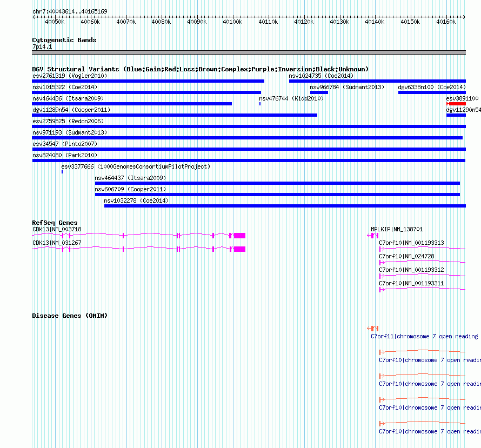Image resolution: width=481 pixels, height=448 pixels.
Task: Open OMIM entry C7orf11|chromosome 7 open reading
Action: (x=425, y=336)
